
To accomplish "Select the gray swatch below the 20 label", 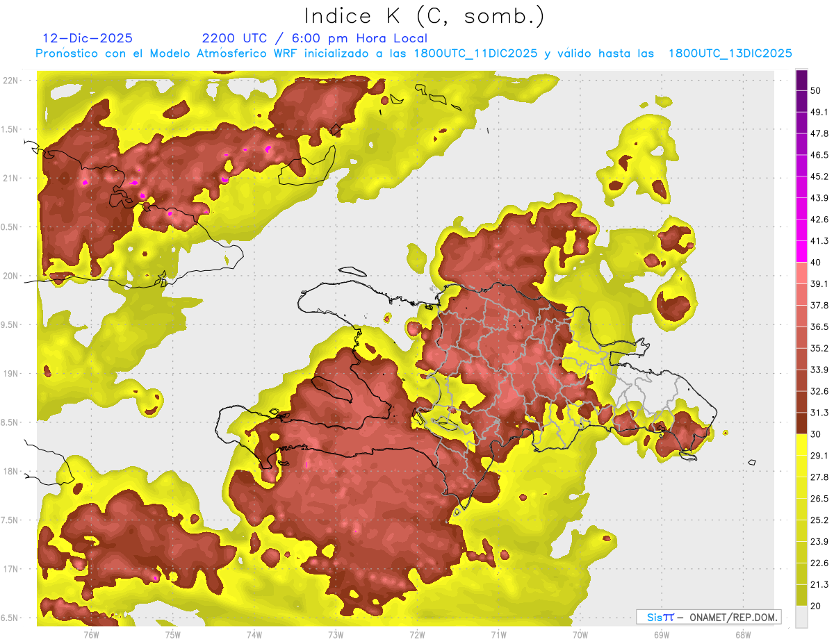I will point(801,617).
